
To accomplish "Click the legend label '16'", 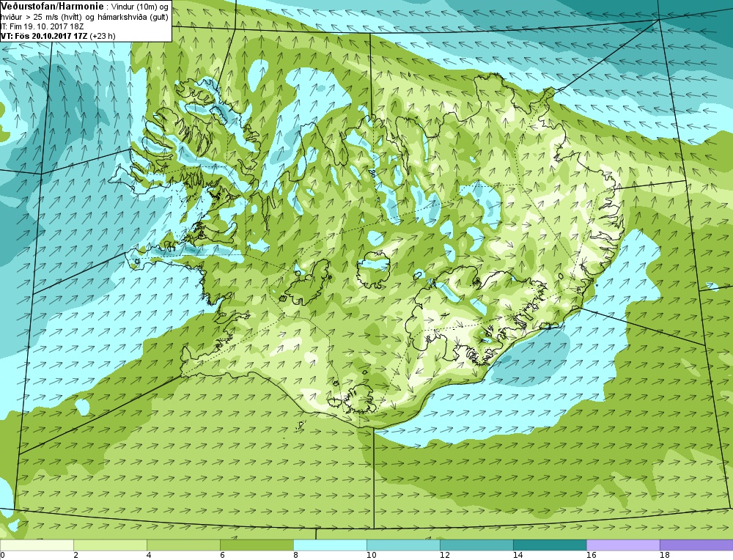I will (x=592, y=556).
